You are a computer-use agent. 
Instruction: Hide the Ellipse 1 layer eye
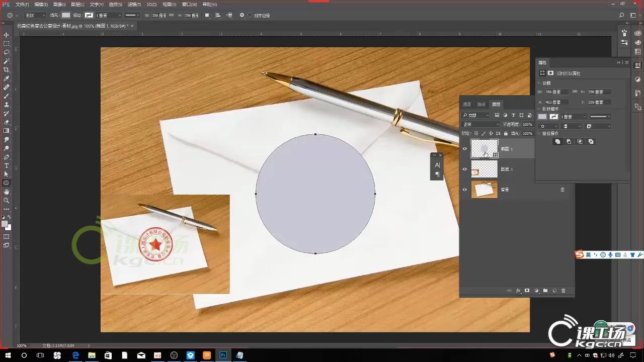[x=465, y=149]
